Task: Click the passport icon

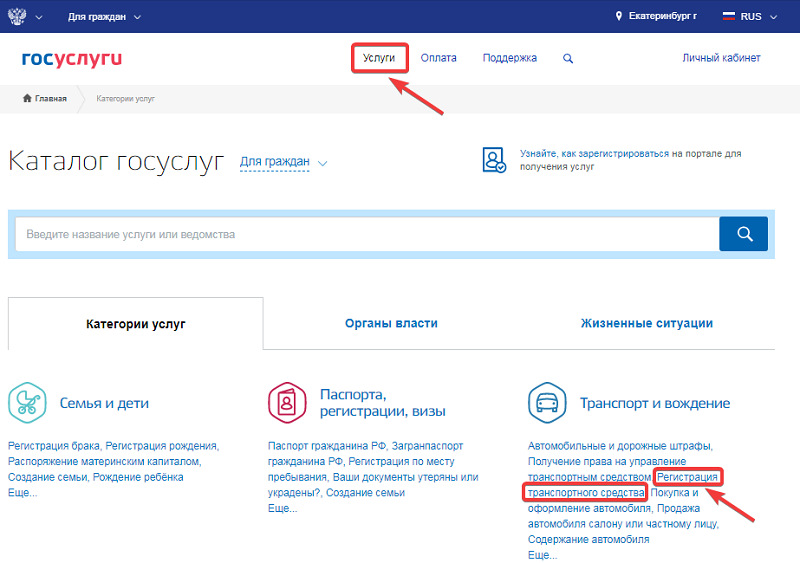Action: click(x=287, y=403)
